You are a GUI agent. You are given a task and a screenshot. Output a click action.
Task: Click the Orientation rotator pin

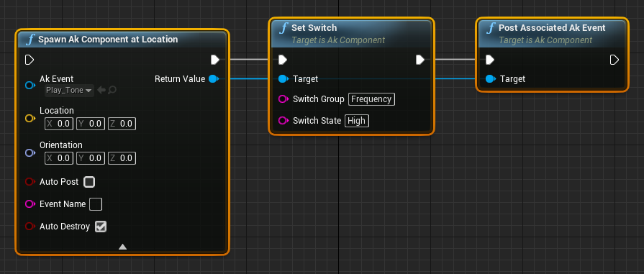[30, 152]
